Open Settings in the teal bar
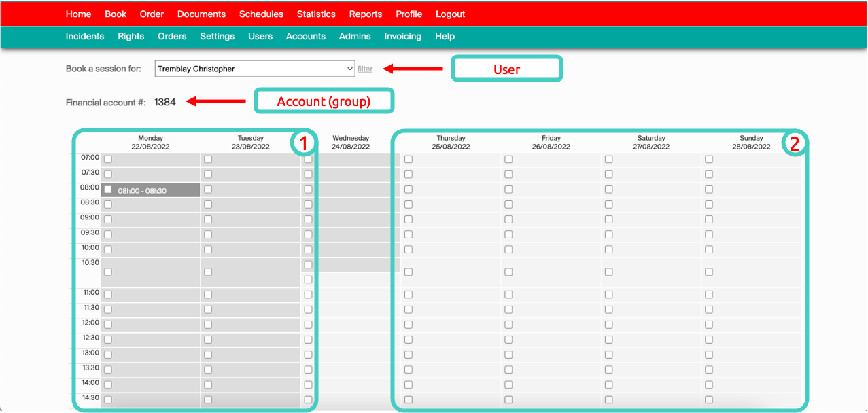This screenshot has width=868, height=413. (217, 36)
